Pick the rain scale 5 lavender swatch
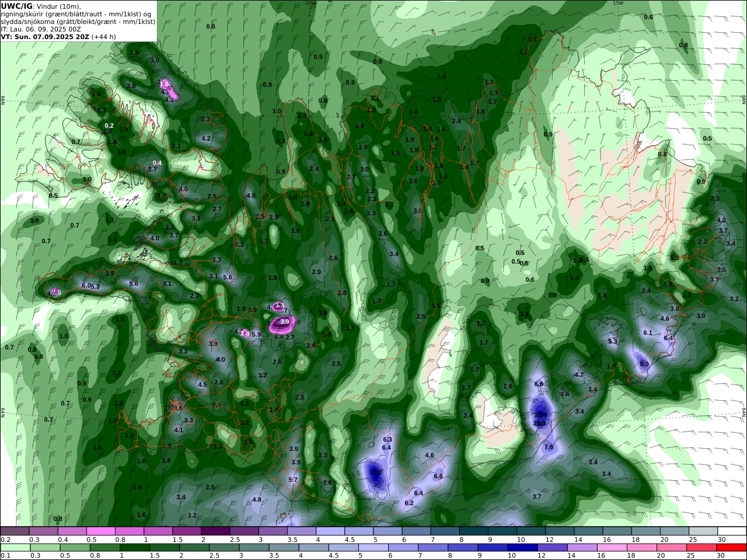The image size is (747, 560). (x=373, y=548)
